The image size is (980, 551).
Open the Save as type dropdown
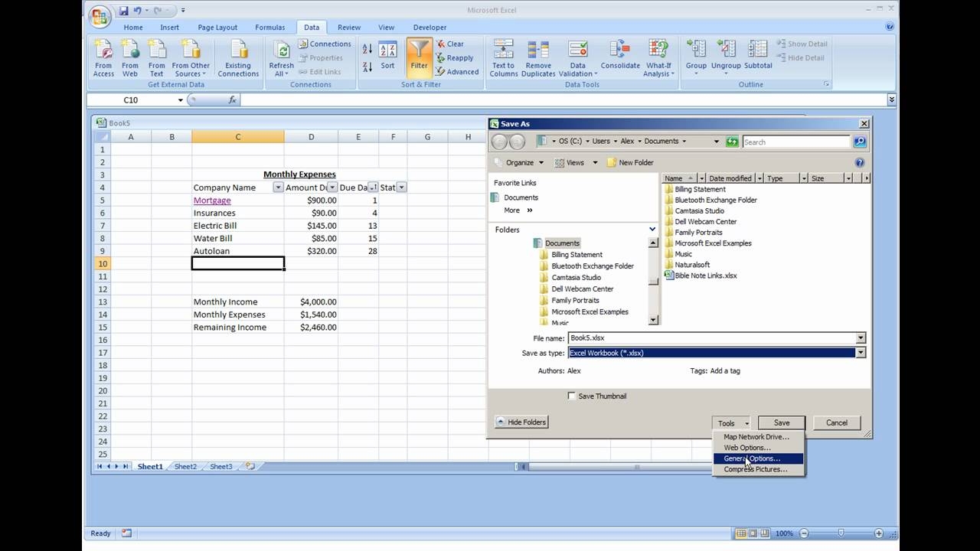coord(860,353)
